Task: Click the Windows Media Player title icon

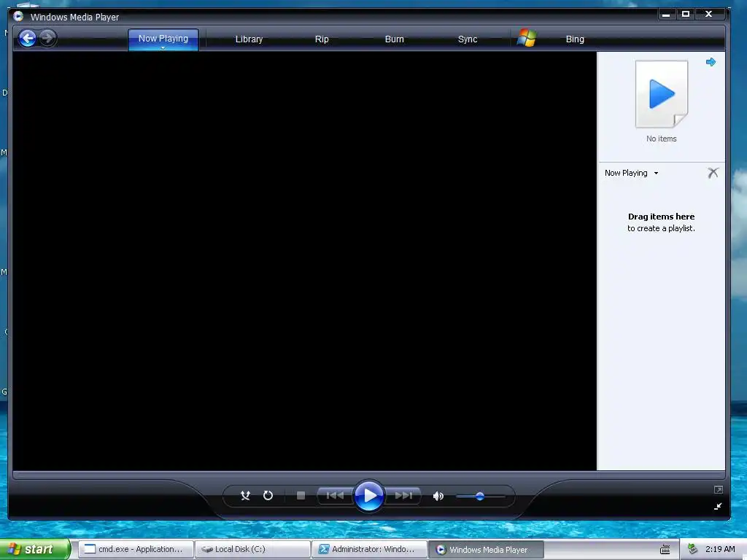Action: [x=18, y=16]
